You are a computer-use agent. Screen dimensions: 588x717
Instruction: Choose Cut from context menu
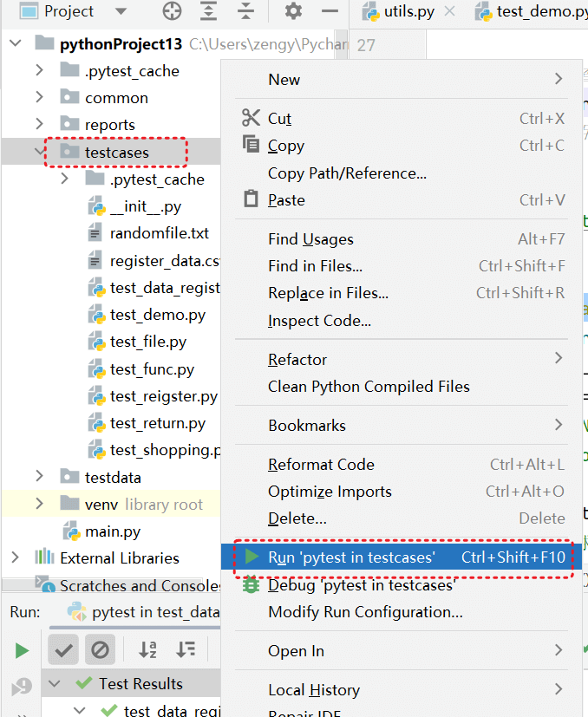(x=402, y=119)
